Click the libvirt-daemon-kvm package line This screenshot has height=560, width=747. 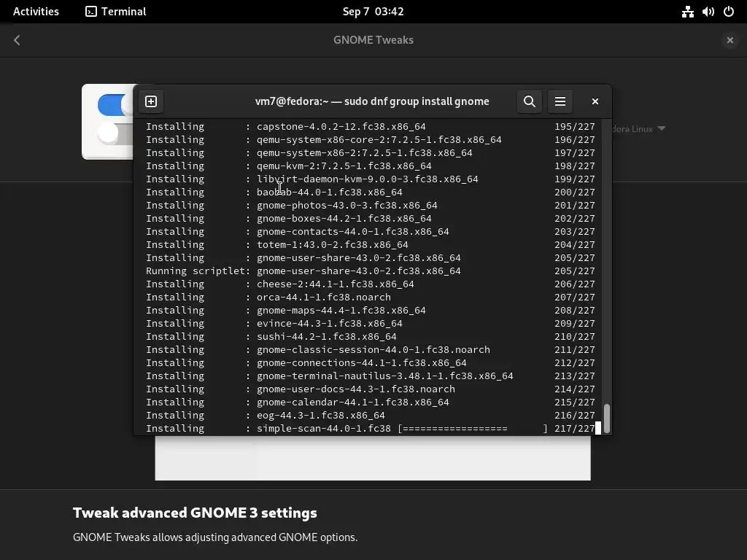point(370,179)
